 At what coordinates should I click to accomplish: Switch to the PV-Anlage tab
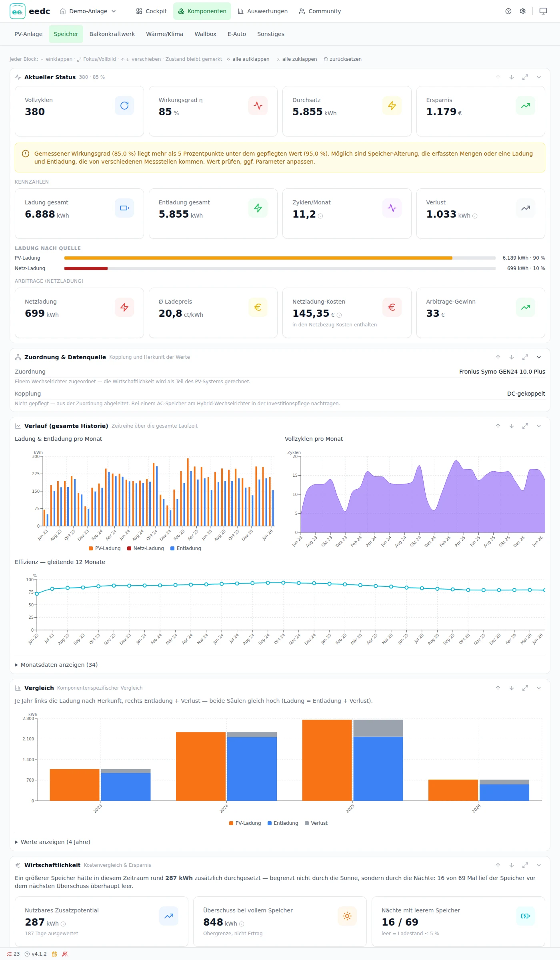28,34
